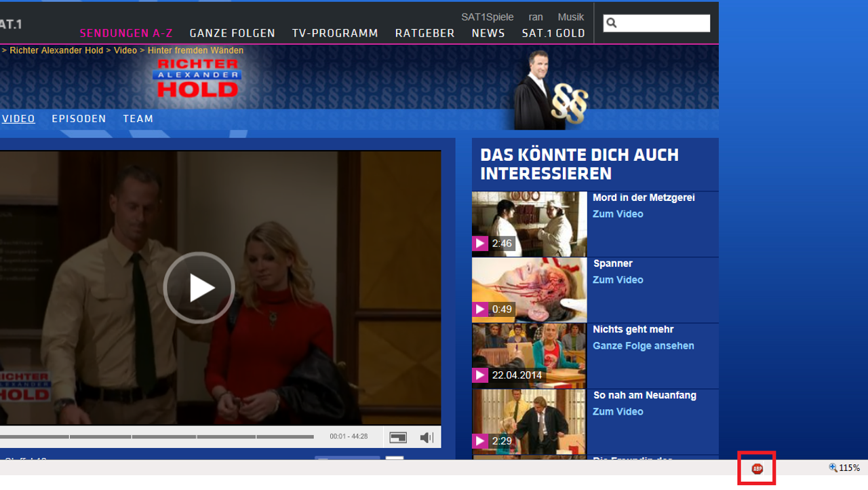868x490 pixels.
Task: Click Zum Video under So nah am Neuanfang
Action: [x=618, y=411]
